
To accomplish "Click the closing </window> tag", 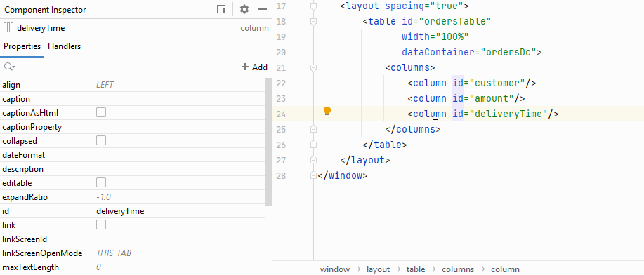I will [x=343, y=175].
